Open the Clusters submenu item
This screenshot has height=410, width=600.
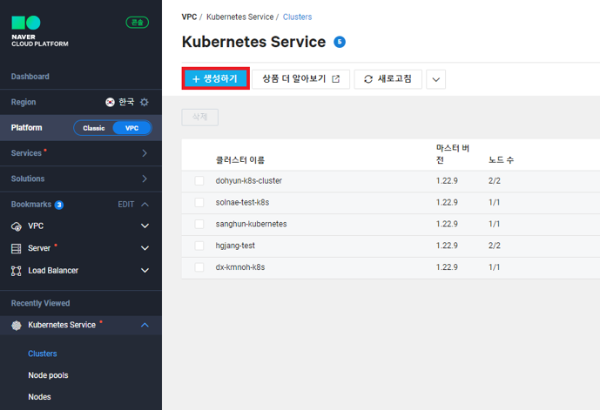coord(42,354)
